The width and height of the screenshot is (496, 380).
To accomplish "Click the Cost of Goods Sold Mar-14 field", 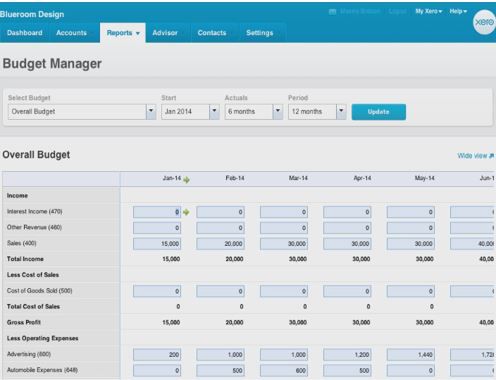I will click(x=284, y=291).
